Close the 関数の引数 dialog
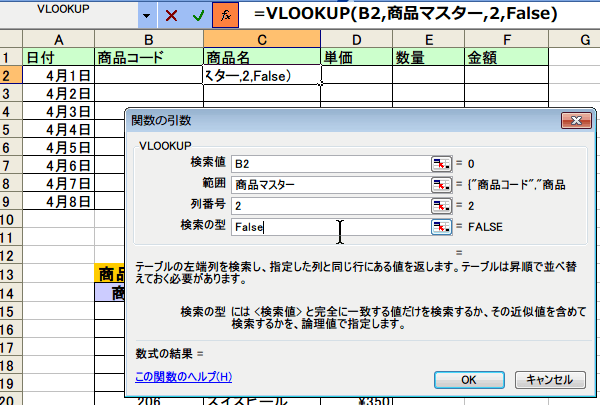Viewport: 600px width, 405px height. coord(576,121)
